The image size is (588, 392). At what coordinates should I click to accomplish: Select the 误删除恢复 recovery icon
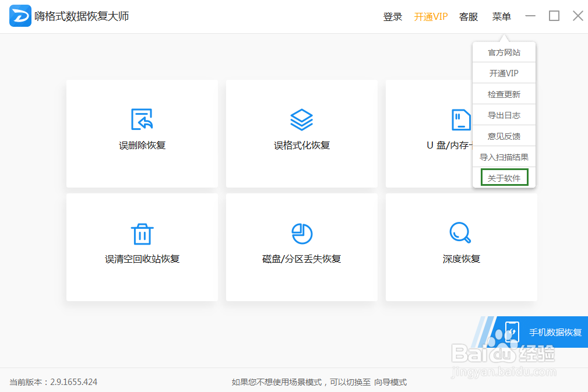point(142,120)
